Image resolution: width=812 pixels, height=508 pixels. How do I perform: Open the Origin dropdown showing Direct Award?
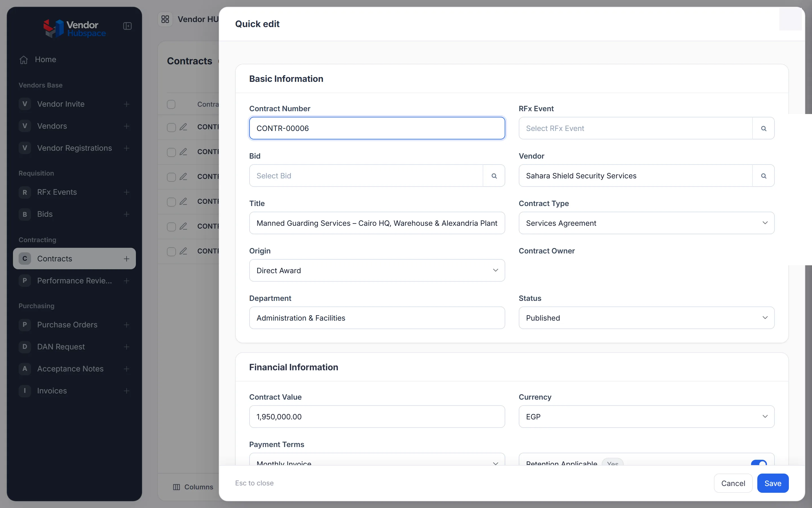[x=377, y=270]
